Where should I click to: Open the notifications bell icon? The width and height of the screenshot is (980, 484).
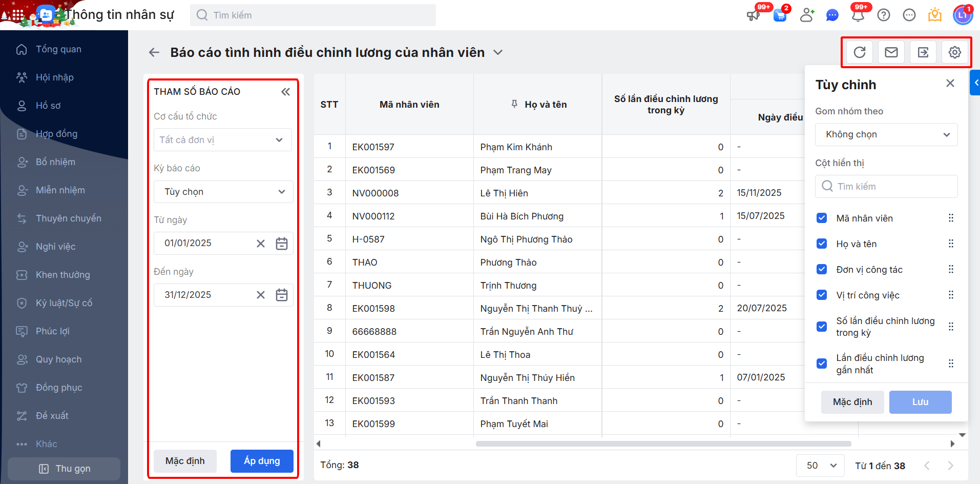[x=858, y=15]
